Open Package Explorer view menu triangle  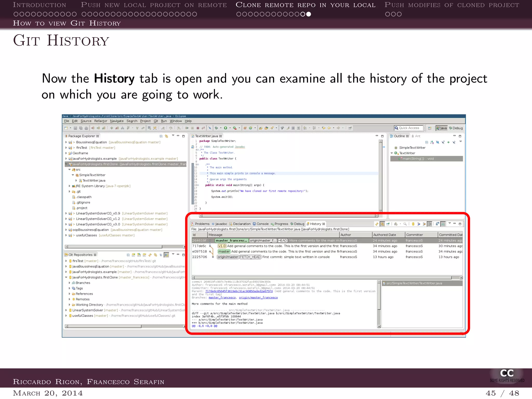coord(173,136)
